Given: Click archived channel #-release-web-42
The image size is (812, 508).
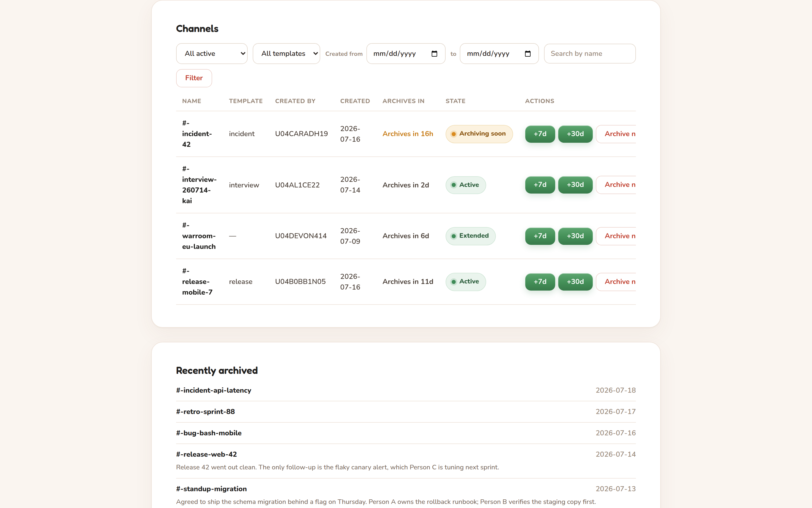Looking at the screenshot, I should pos(206,454).
